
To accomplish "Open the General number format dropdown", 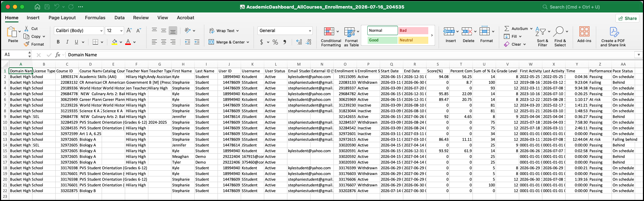I will pyautogui.click(x=310, y=31).
